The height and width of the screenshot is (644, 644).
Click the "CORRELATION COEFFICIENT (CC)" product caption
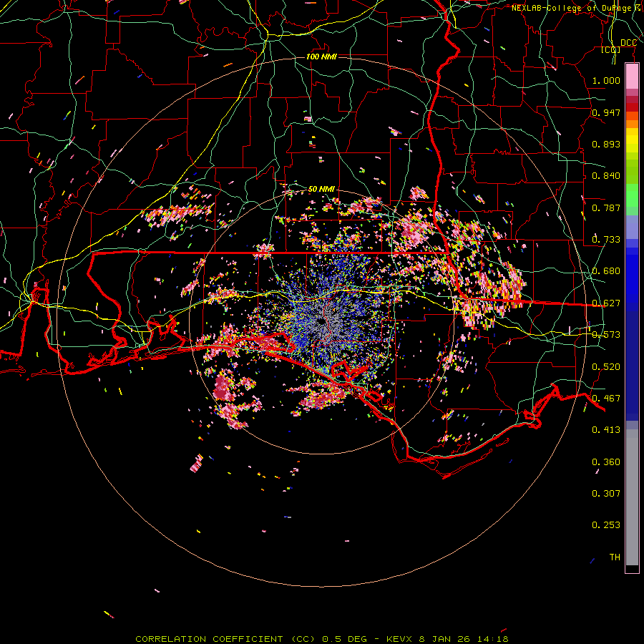(x=225, y=639)
